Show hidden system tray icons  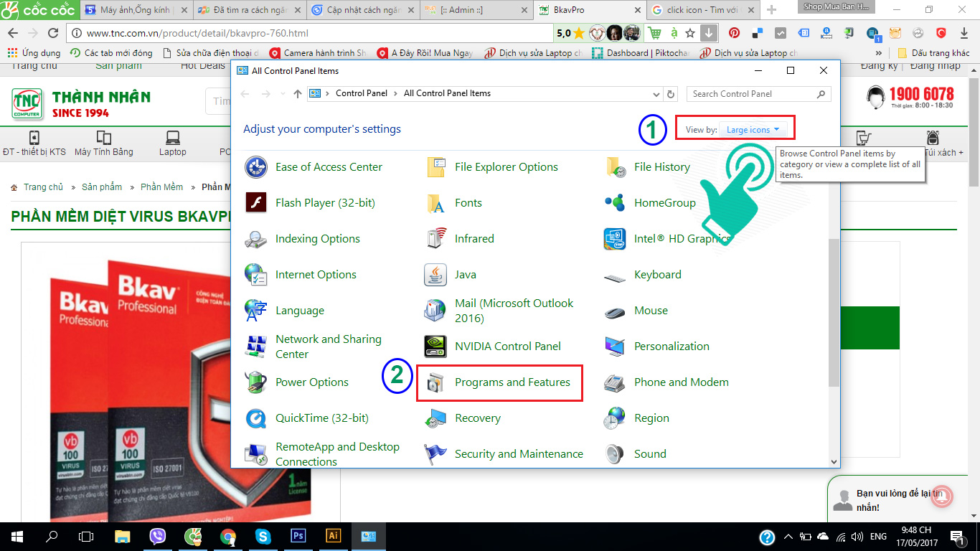point(788,537)
